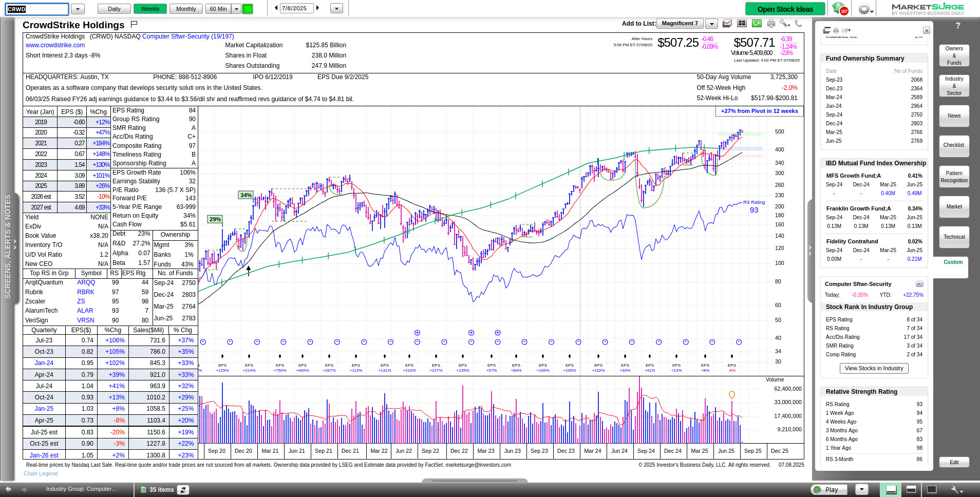Close the side panel with X button

[x=926, y=31]
